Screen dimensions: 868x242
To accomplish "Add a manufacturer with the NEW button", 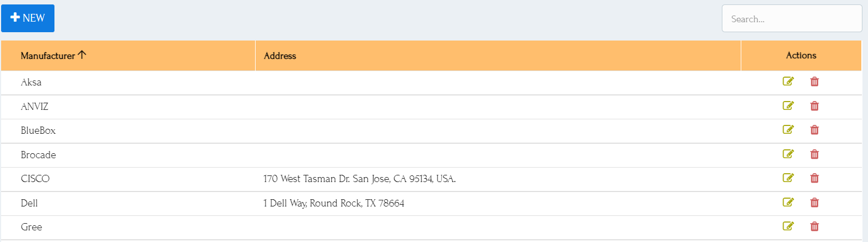I will point(28,18).
